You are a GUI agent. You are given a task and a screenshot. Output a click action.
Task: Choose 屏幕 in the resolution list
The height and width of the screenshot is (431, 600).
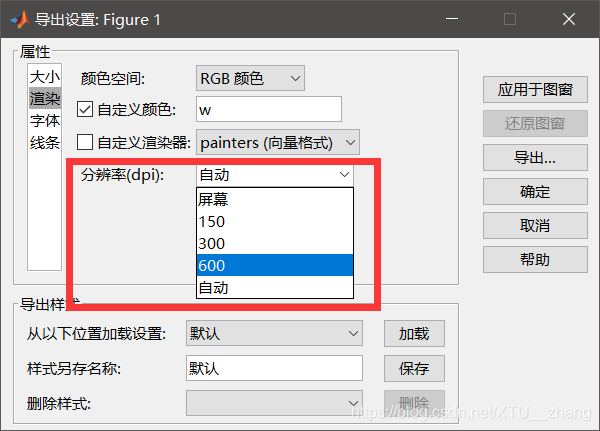tap(275, 199)
